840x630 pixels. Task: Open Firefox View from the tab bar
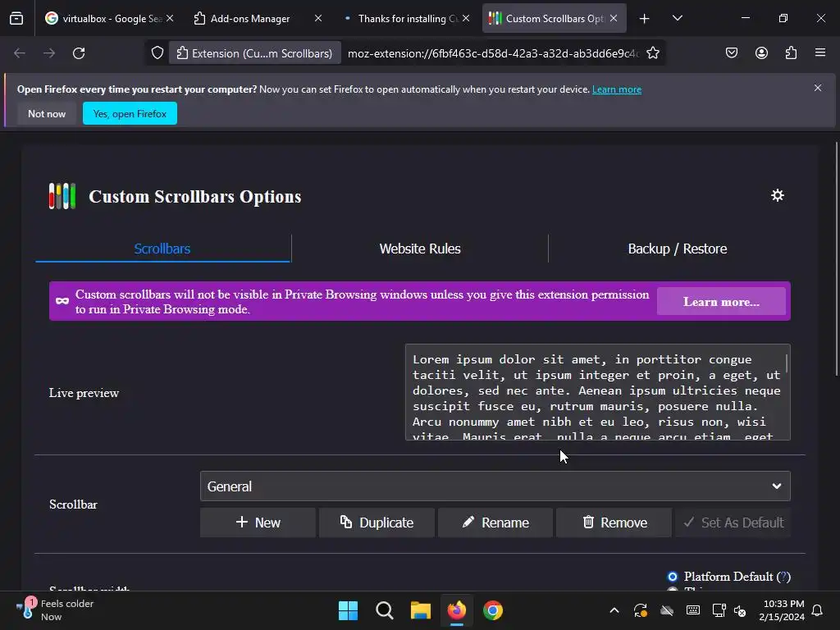pos(16,18)
